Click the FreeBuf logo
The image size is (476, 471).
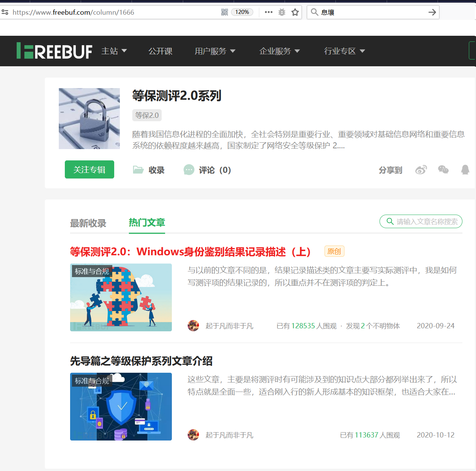point(54,51)
